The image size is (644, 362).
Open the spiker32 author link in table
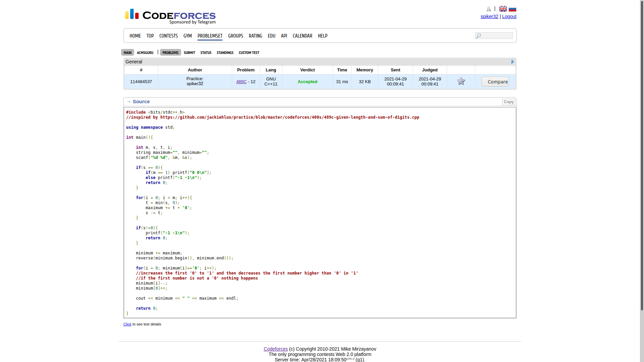(x=195, y=84)
